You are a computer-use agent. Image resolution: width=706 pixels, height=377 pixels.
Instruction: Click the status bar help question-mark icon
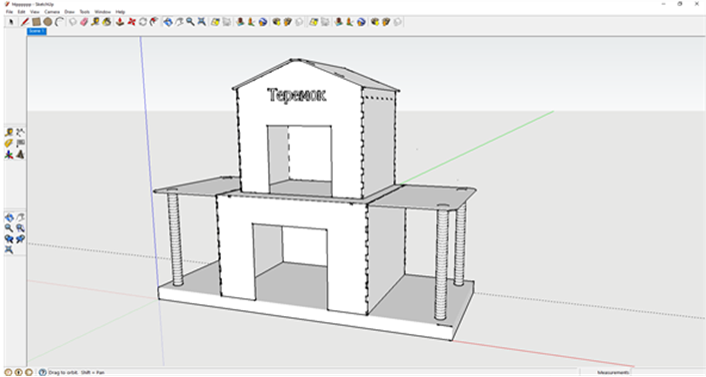click(42, 372)
